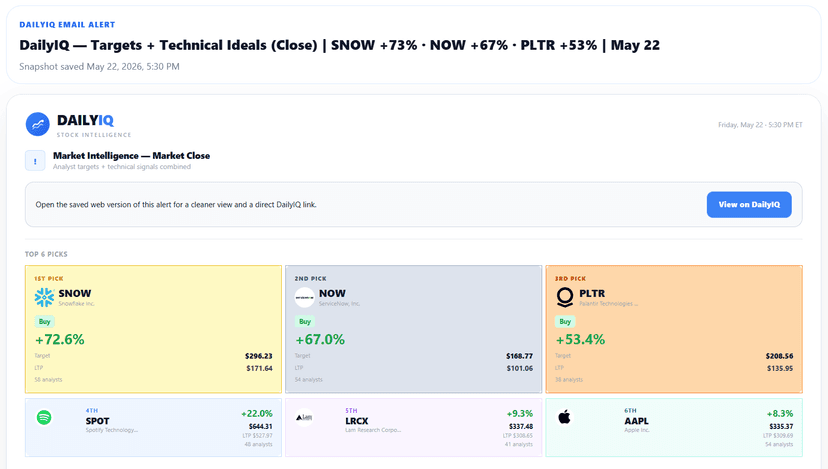Click the Palantir logo on PLTR card
This screenshot has width=828, height=469.
[565, 297]
